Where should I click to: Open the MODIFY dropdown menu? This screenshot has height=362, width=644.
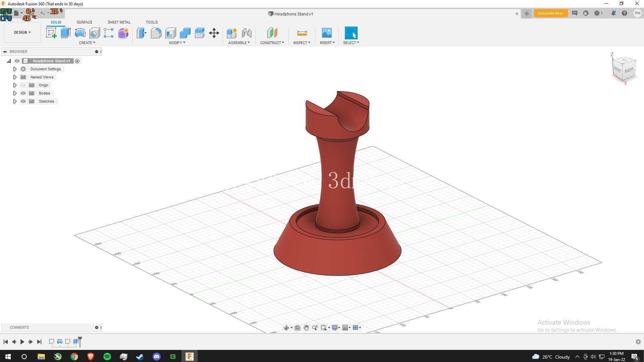(x=177, y=43)
